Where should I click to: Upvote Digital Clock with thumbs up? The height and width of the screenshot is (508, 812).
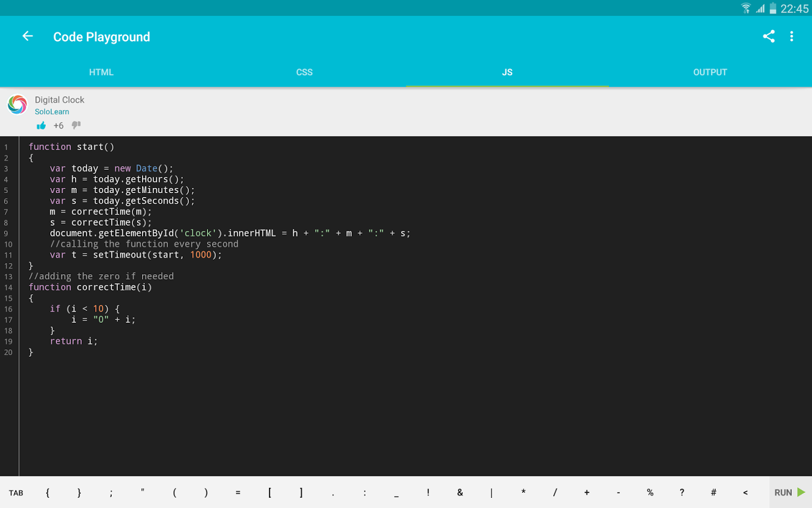pyautogui.click(x=41, y=125)
